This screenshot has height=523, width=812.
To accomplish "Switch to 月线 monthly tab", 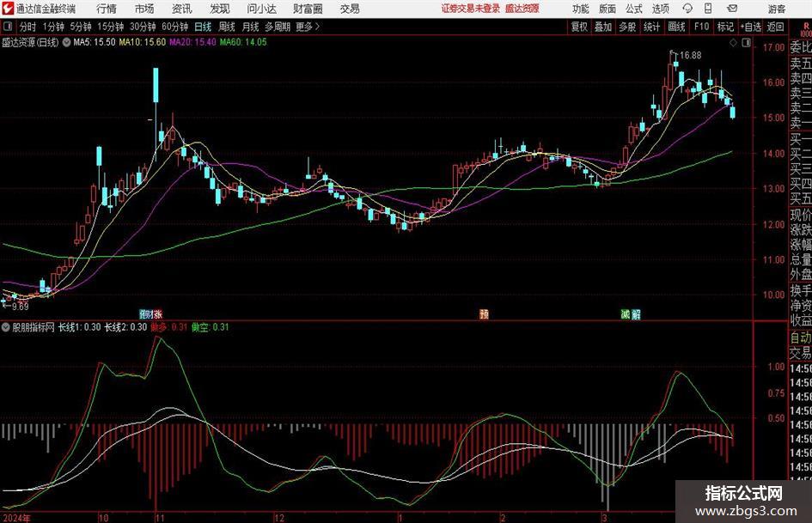I will [250, 27].
